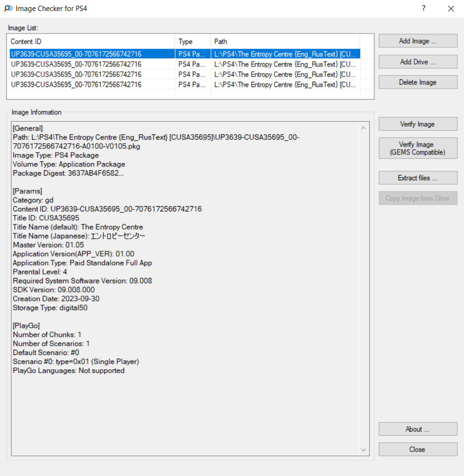This screenshot has width=464, height=476.
Task: Open Extract files dialog
Action: 418,178
